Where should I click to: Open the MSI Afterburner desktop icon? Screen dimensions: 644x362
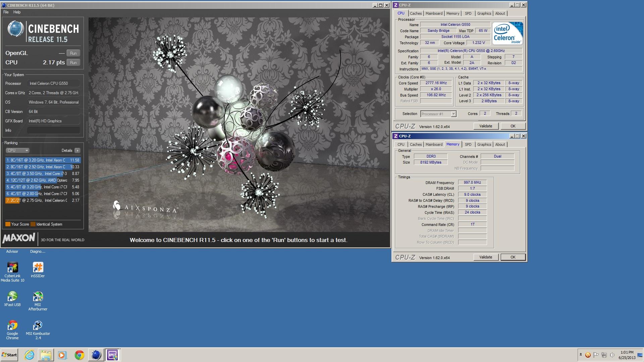pos(38,301)
